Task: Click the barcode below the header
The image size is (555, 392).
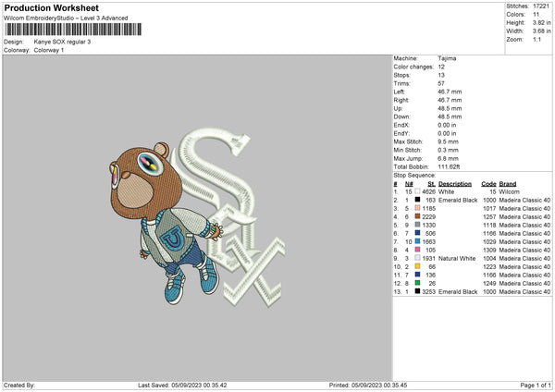Action: [x=75, y=31]
